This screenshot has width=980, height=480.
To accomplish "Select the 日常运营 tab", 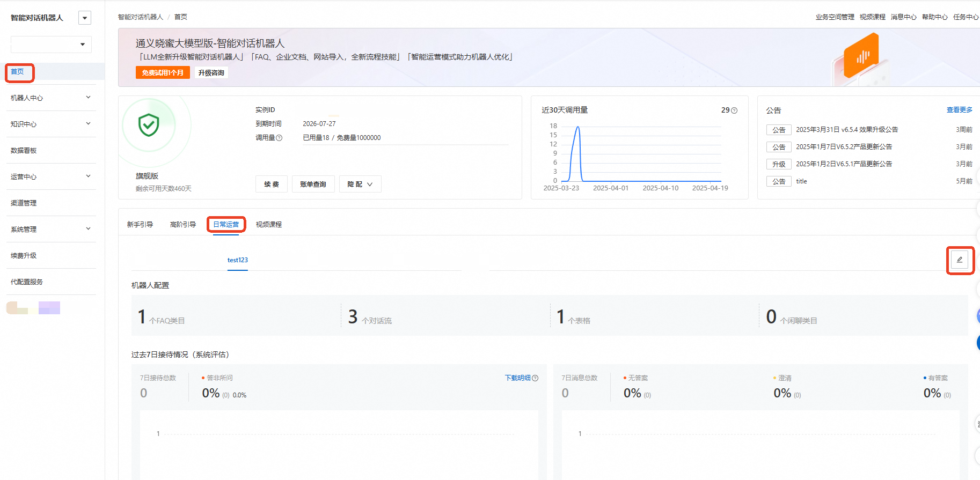I will (x=226, y=225).
